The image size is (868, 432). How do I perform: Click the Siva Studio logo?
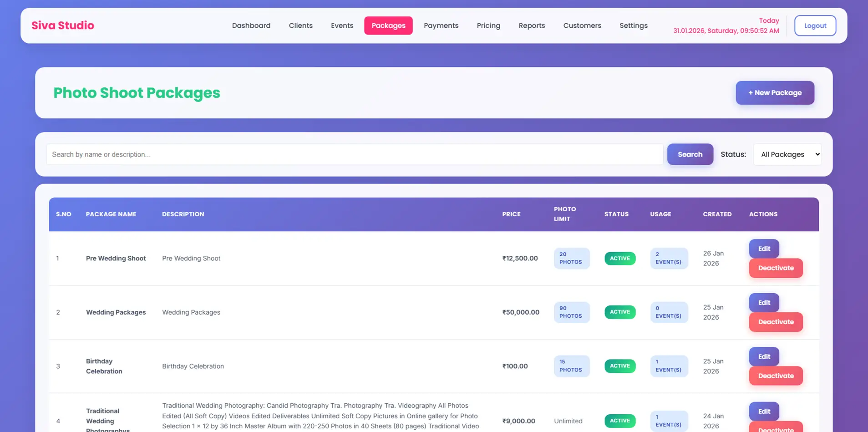(x=63, y=25)
